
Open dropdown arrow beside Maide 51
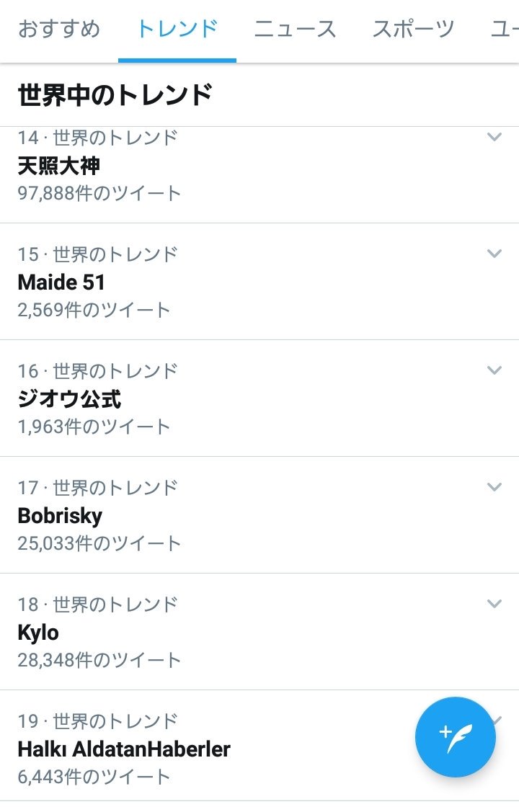click(x=494, y=254)
